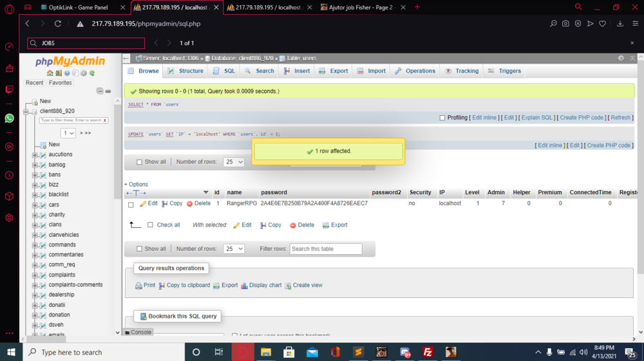Screen dimensions: 644x361
Task: Open the column sort options arrow dropdown
Action: point(206,192)
